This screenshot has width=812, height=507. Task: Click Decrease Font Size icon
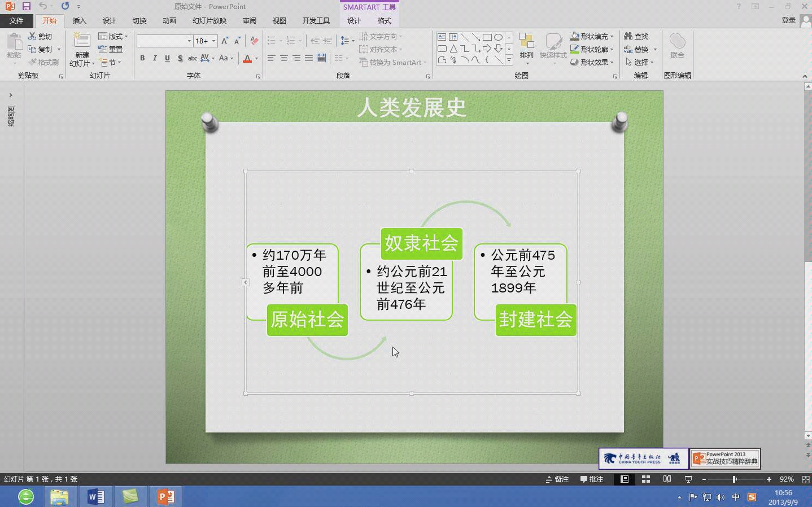pyautogui.click(x=237, y=41)
